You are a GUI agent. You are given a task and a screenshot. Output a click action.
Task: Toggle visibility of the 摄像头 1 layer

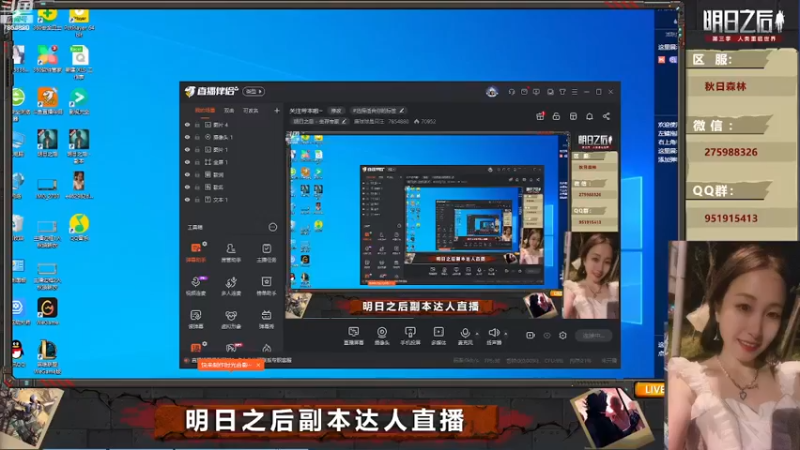(187, 137)
